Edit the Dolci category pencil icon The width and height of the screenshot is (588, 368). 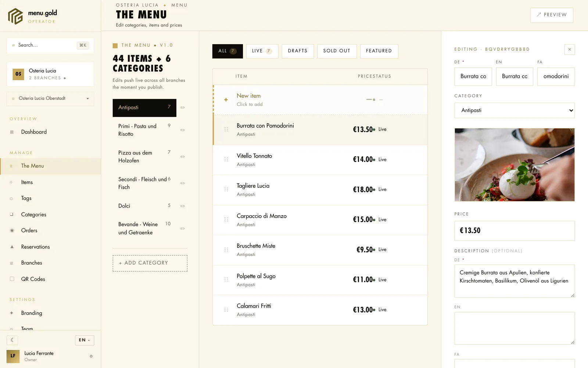[183, 206]
